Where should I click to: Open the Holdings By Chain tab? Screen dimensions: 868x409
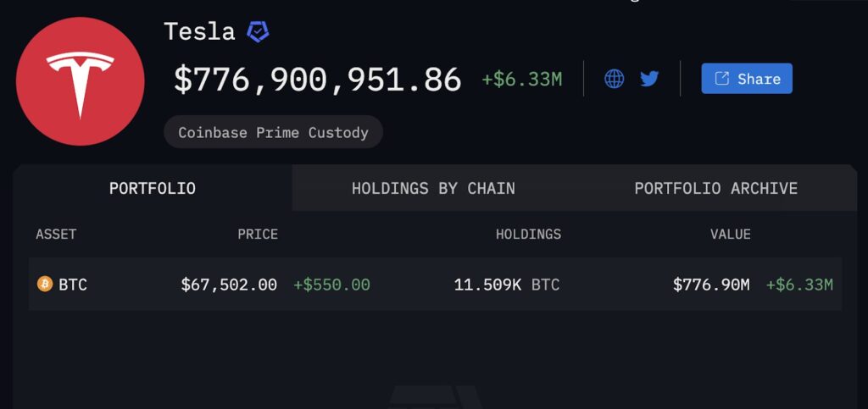pos(433,188)
